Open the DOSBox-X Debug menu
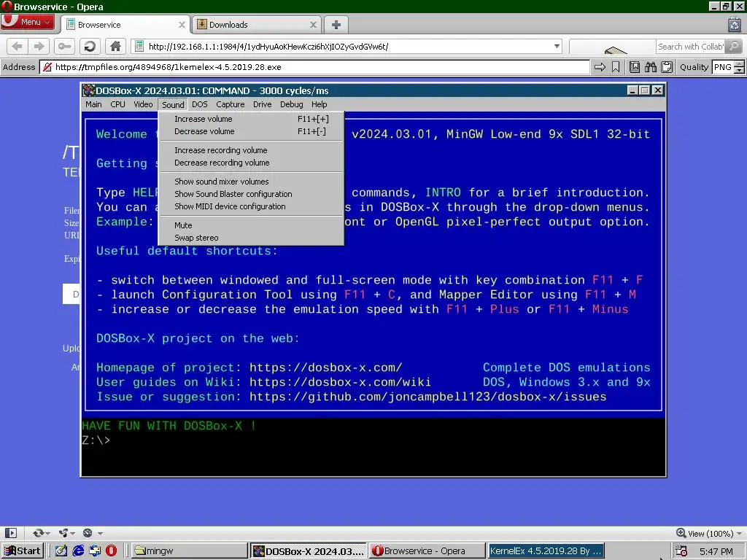Image resolution: width=747 pixels, height=560 pixels. tap(292, 104)
